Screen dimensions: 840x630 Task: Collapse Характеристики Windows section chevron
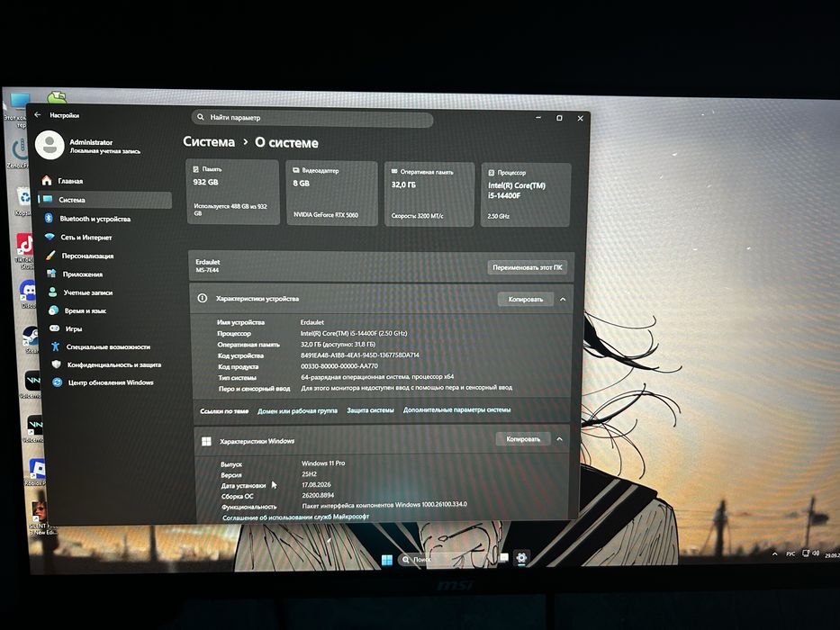(559, 439)
